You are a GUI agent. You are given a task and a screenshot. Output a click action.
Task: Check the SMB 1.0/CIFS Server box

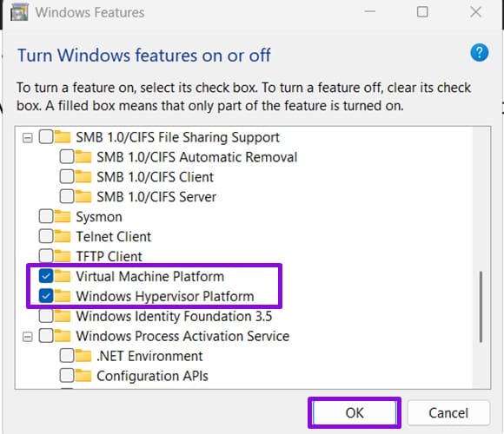pos(67,196)
